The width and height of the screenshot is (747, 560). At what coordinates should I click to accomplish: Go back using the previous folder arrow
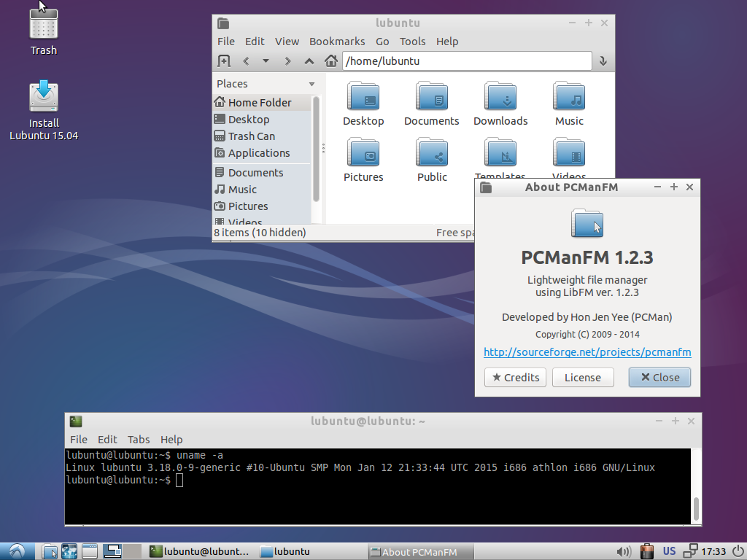point(246,61)
